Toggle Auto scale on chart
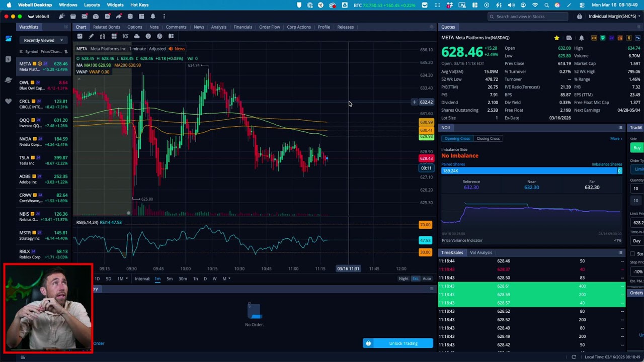644x362 pixels. 427,279
